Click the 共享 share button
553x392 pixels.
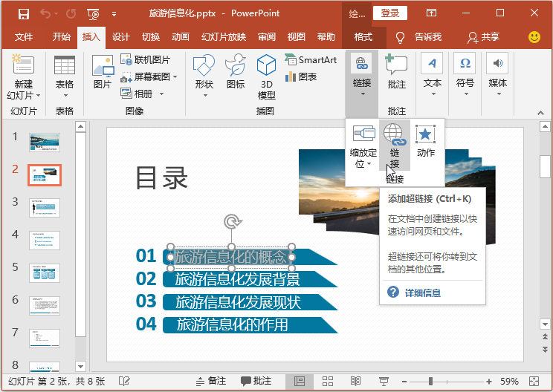[484, 37]
